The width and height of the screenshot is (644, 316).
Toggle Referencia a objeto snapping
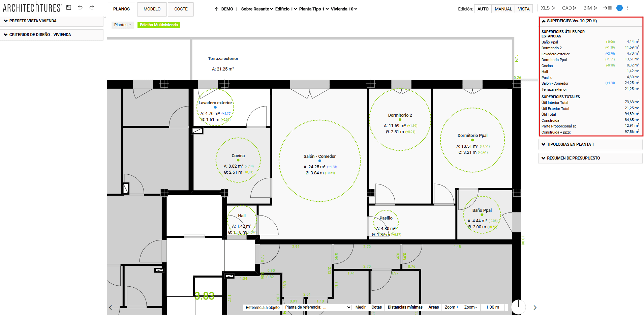(x=263, y=307)
